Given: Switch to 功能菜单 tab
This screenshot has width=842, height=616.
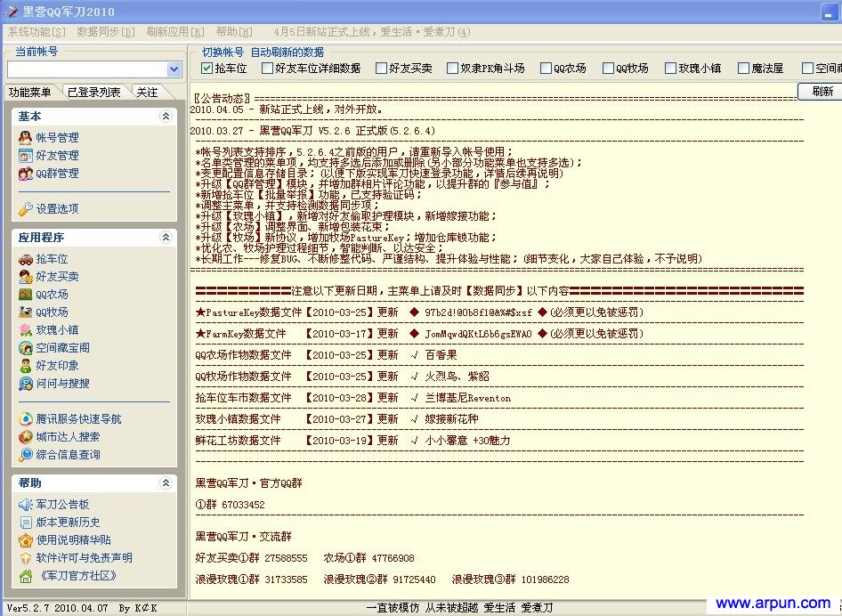Looking at the screenshot, I should [x=30, y=93].
